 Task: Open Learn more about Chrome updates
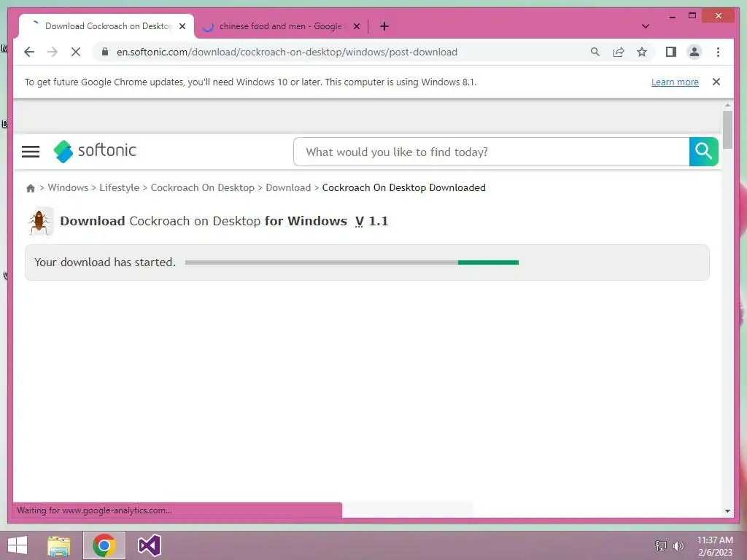click(x=675, y=82)
